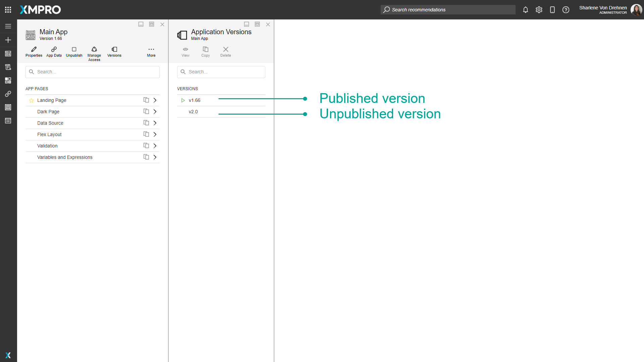Open the help icon
Screen dimensions: 644x362
(566, 10)
